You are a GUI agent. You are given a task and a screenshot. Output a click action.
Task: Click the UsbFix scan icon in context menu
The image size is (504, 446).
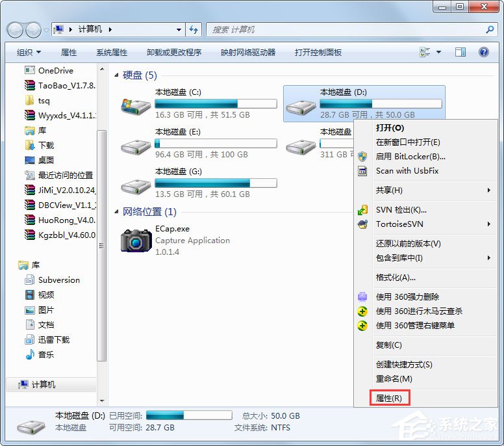[362, 171]
